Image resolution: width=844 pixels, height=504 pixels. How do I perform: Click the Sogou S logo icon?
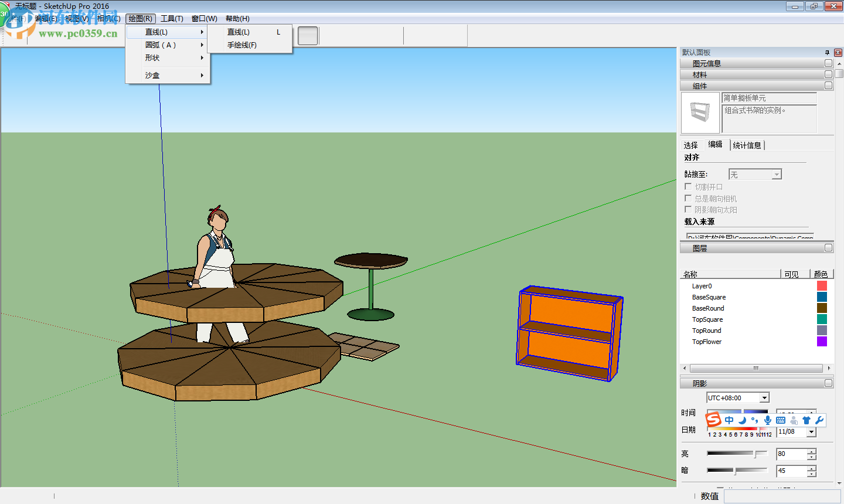(714, 419)
